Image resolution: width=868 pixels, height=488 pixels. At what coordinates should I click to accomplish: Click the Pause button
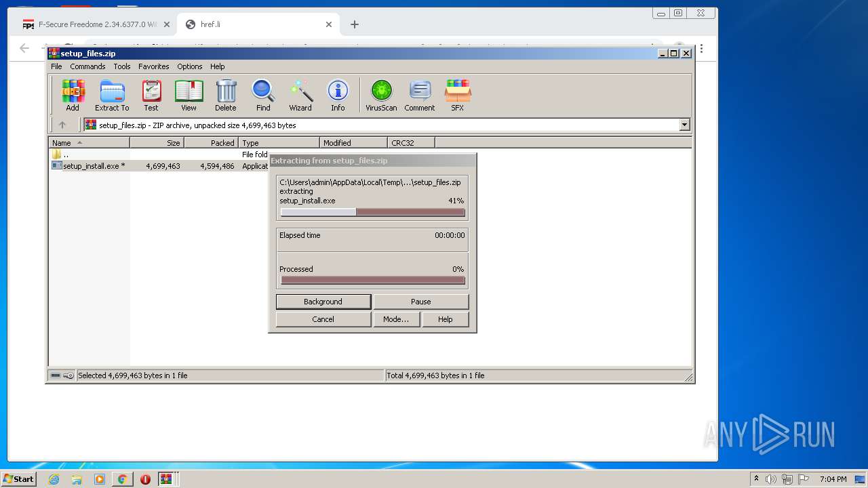(421, 302)
